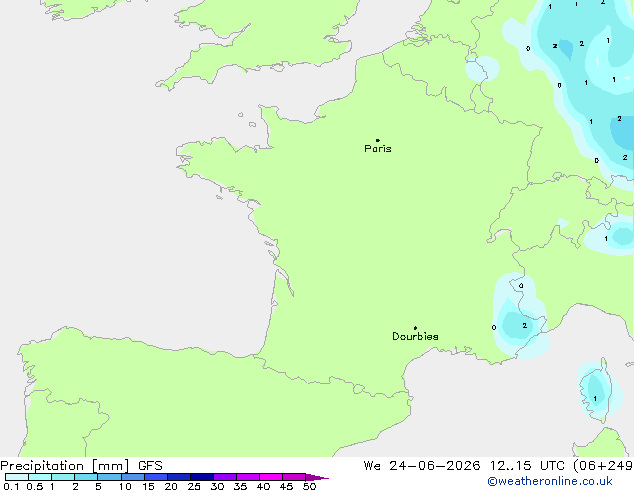Pick the 15–20 mm legend swatch
Viewport: 634px width, 490px height.
coord(156,477)
